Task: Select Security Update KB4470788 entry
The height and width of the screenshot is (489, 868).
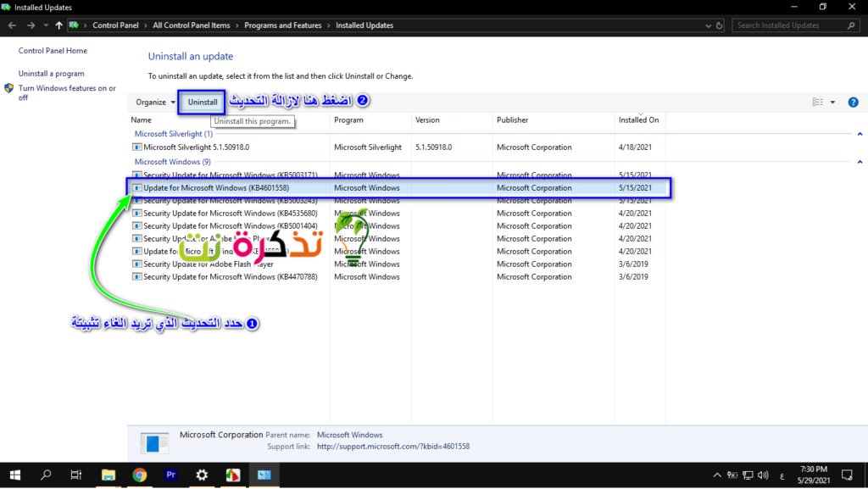Action: point(398,277)
